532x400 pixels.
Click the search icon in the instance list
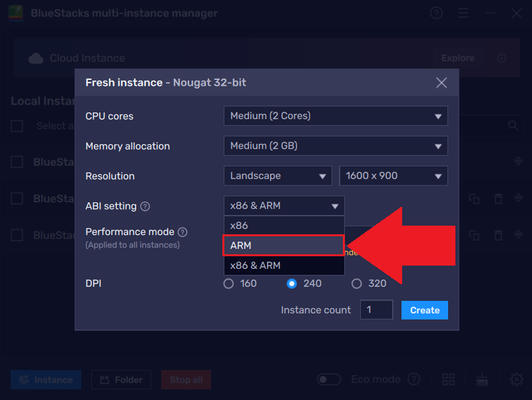coord(513,126)
